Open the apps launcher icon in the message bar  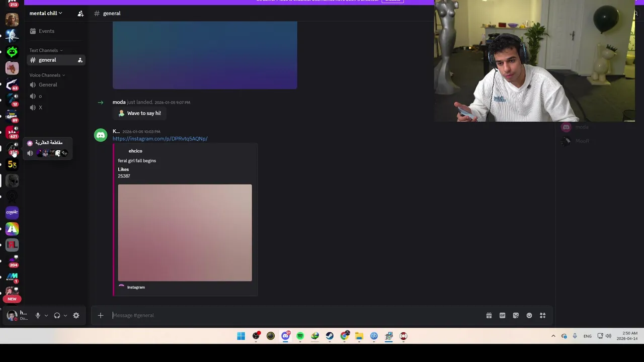point(542,315)
